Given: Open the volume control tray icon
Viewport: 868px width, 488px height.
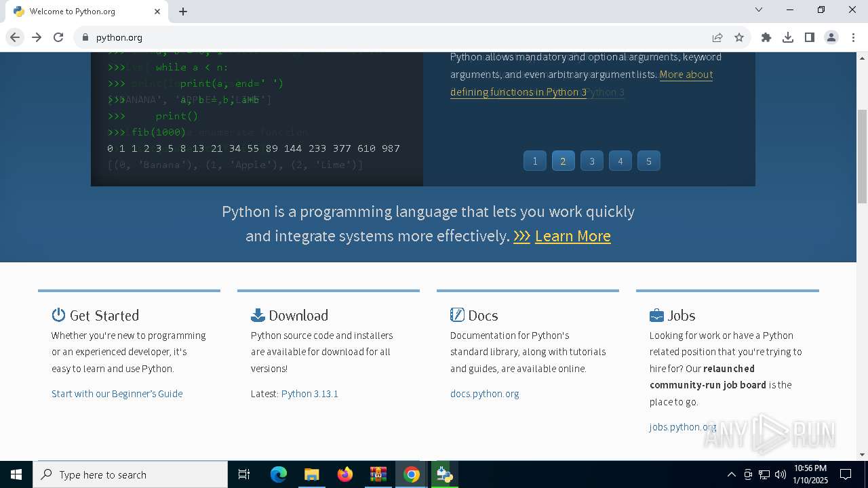Looking at the screenshot, I should (780, 474).
